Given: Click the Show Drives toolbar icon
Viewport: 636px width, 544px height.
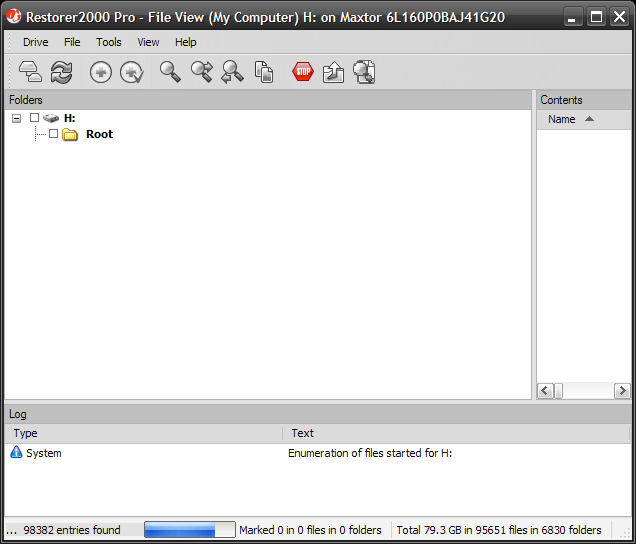Looking at the screenshot, I should click(30, 72).
